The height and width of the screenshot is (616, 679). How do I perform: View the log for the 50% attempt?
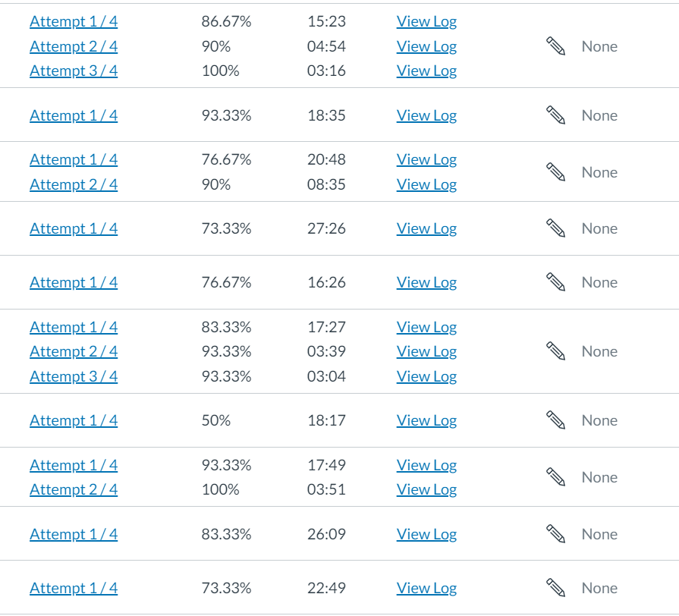(x=426, y=421)
